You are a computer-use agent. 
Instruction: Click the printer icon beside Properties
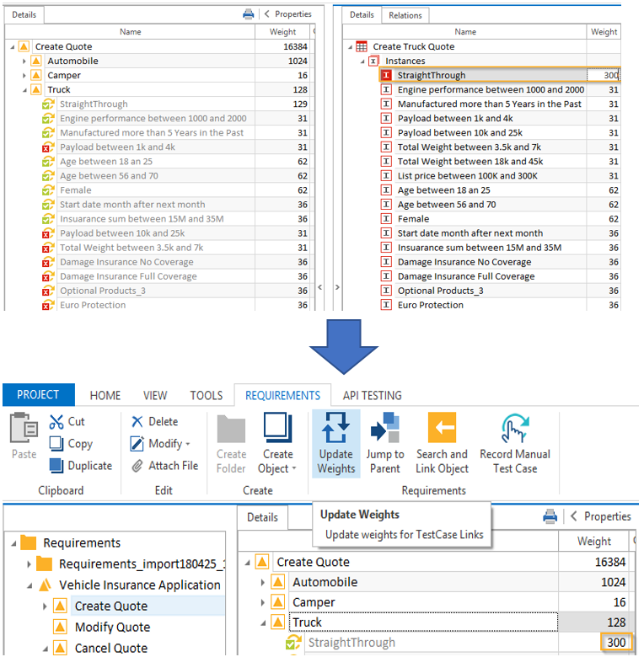550,516
